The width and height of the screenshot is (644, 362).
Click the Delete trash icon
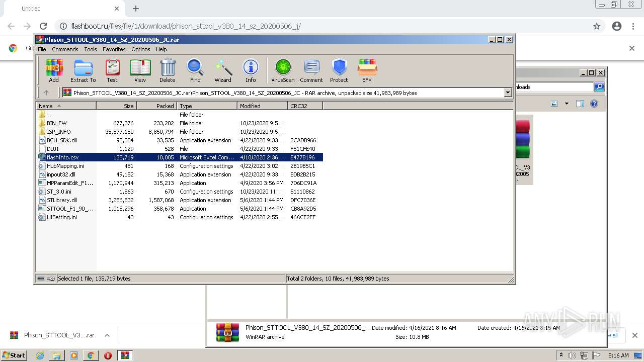pyautogui.click(x=168, y=70)
